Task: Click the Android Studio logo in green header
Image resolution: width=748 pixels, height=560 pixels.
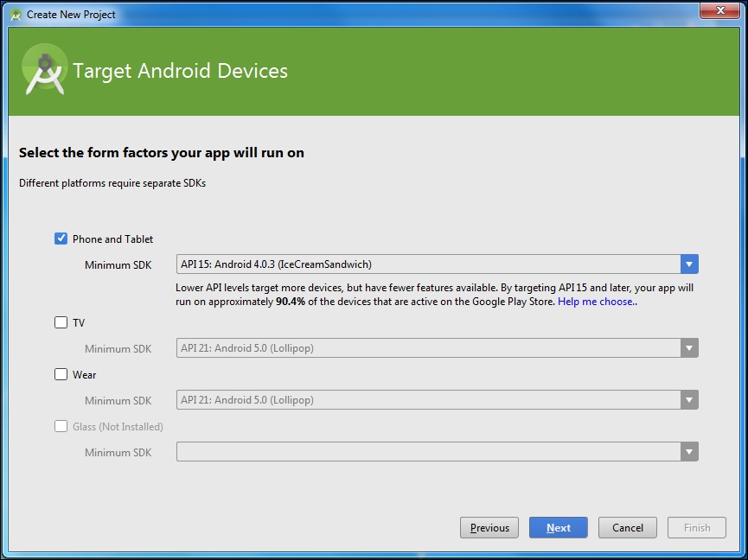Action: click(44, 71)
